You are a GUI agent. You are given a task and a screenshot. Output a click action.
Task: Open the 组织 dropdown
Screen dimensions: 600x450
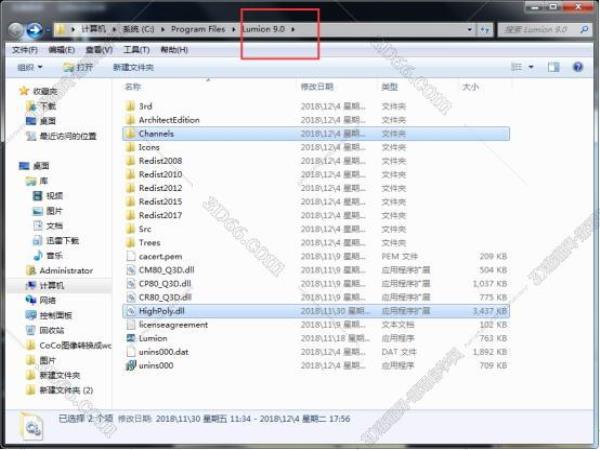(30, 67)
